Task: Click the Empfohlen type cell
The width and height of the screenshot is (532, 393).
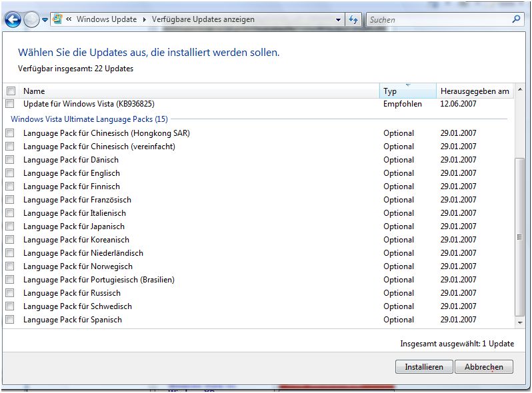Action: [403, 104]
